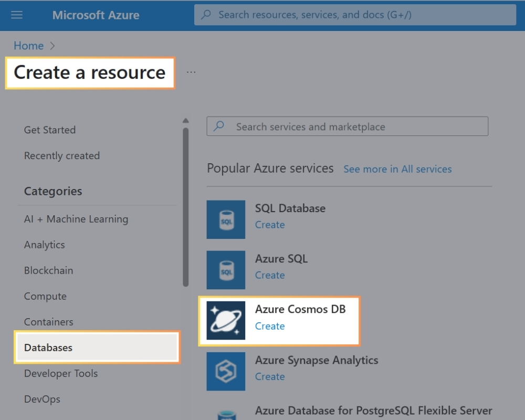Click the Azure Synapse Analytics icon
This screenshot has height=420, width=525.
tap(226, 371)
